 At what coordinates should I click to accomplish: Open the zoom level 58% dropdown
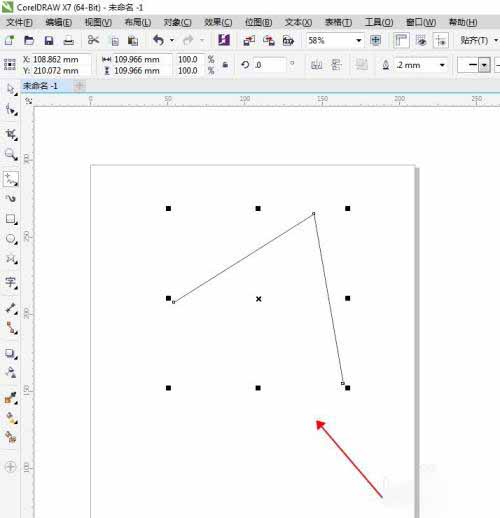click(x=359, y=41)
